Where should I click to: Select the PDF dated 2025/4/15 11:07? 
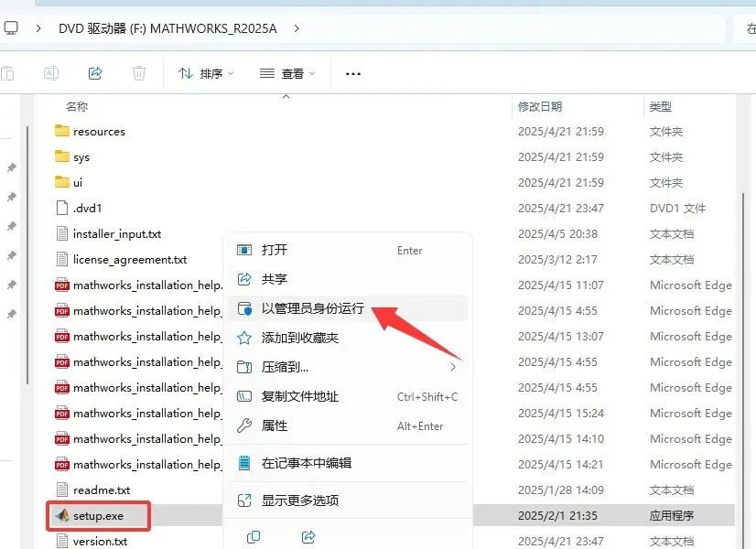pos(139,285)
